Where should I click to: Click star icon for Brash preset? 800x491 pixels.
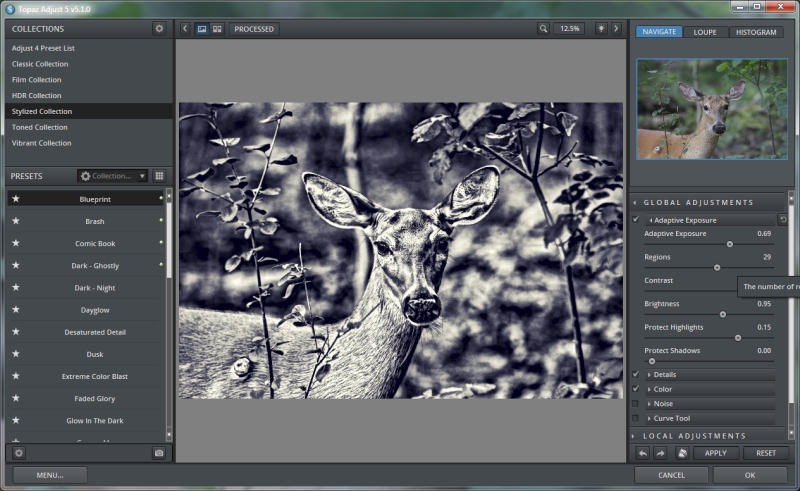pos(16,221)
